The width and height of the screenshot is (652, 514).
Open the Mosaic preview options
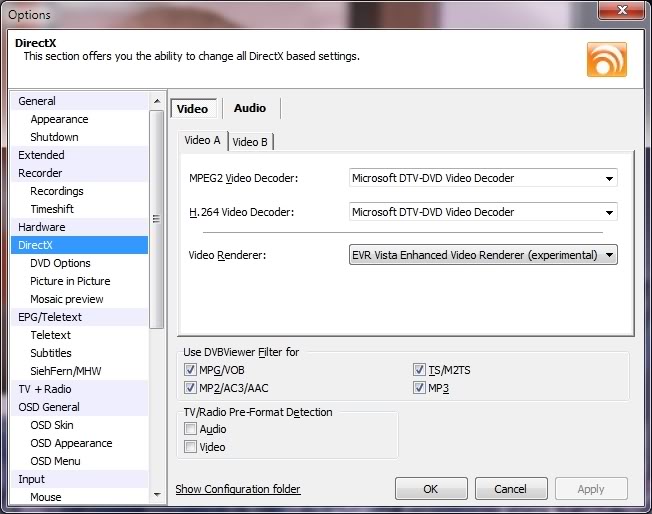[79, 299]
